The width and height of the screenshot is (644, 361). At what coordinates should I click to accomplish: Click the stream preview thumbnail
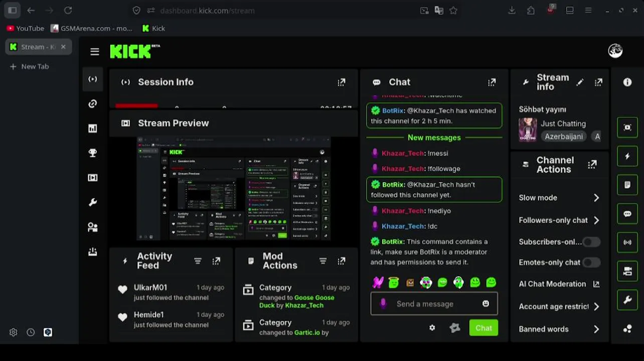[234, 189]
